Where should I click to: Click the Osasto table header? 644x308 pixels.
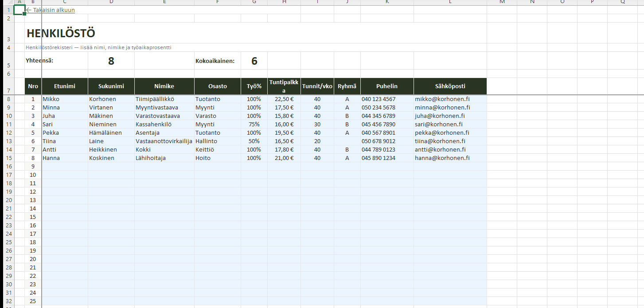click(217, 86)
